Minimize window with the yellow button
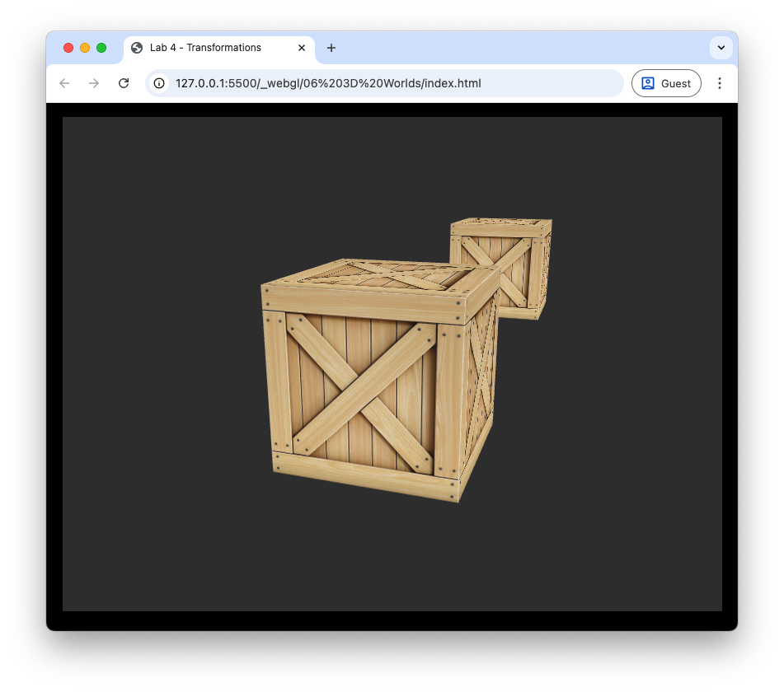The height and width of the screenshot is (692, 784). coord(85,48)
